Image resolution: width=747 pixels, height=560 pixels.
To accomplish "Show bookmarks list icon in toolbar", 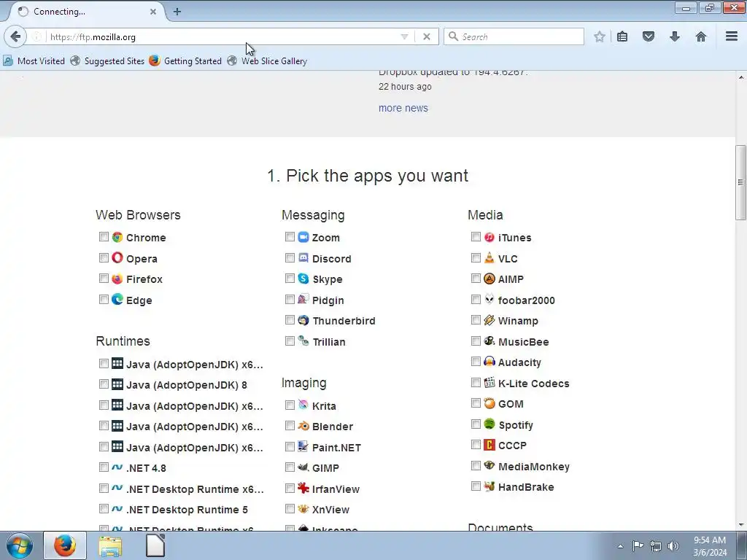I will click(622, 36).
